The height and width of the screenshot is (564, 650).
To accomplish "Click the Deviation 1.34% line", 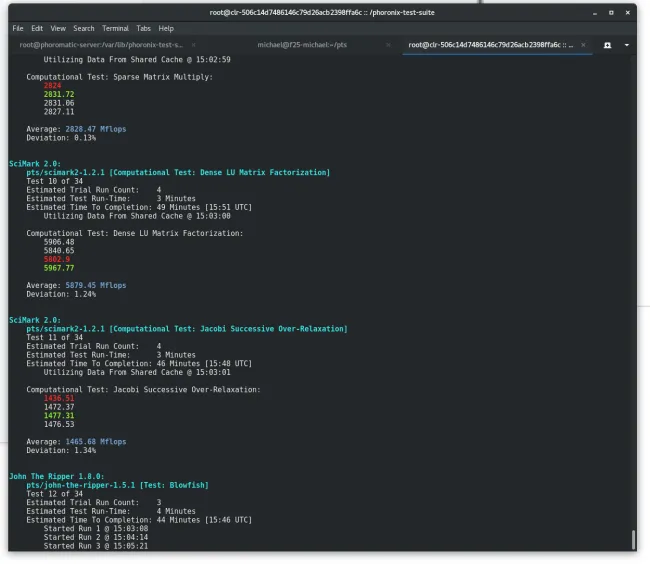I will pyautogui.click(x=61, y=450).
